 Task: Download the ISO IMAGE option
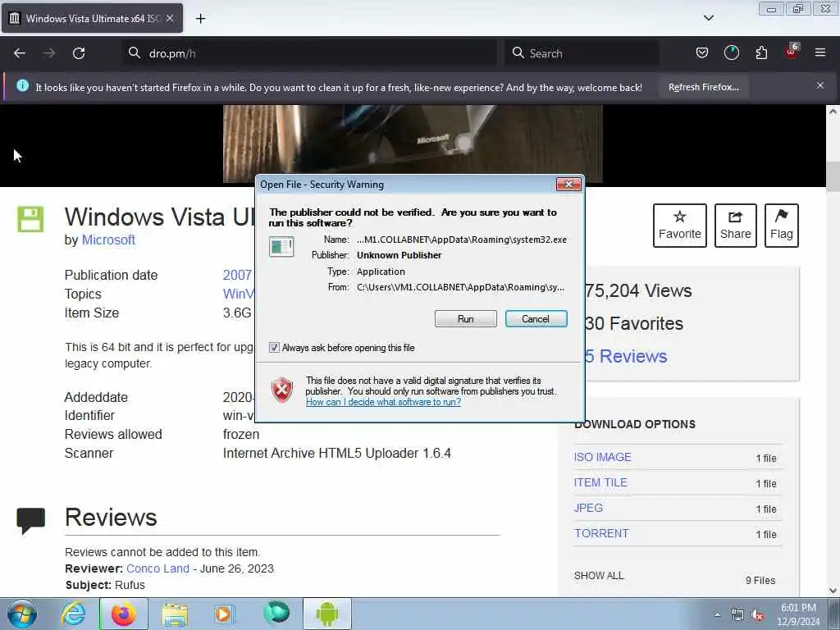pyautogui.click(x=602, y=457)
